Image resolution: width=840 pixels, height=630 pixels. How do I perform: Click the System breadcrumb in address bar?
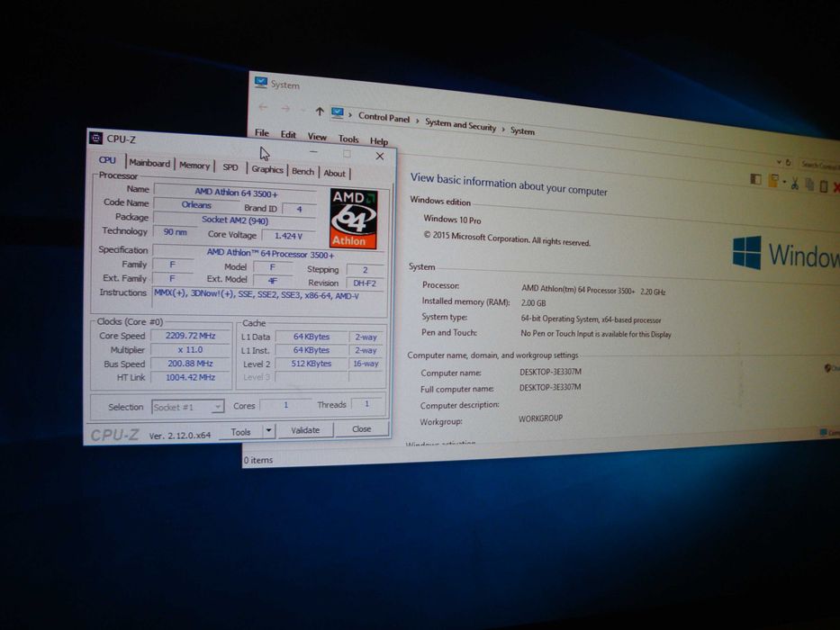tap(522, 130)
